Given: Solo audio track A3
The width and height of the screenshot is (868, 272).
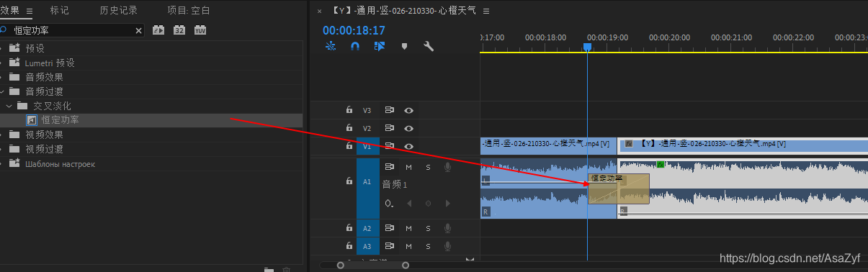Looking at the screenshot, I should pyautogui.click(x=428, y=246).
